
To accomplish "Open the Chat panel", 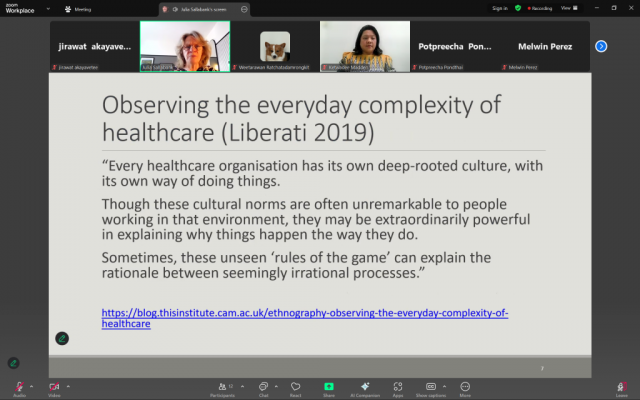I will pos(262,386).
